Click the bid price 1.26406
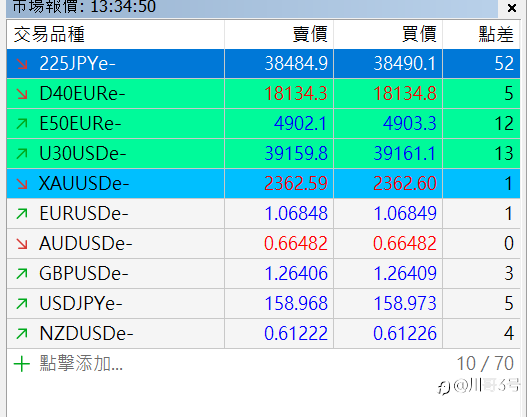 coord(296,274)
